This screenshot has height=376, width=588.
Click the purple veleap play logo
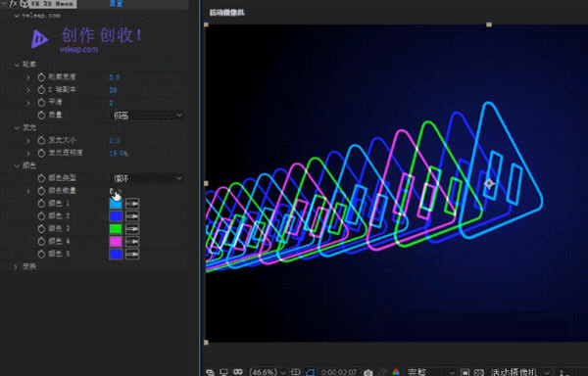(39, 38)
